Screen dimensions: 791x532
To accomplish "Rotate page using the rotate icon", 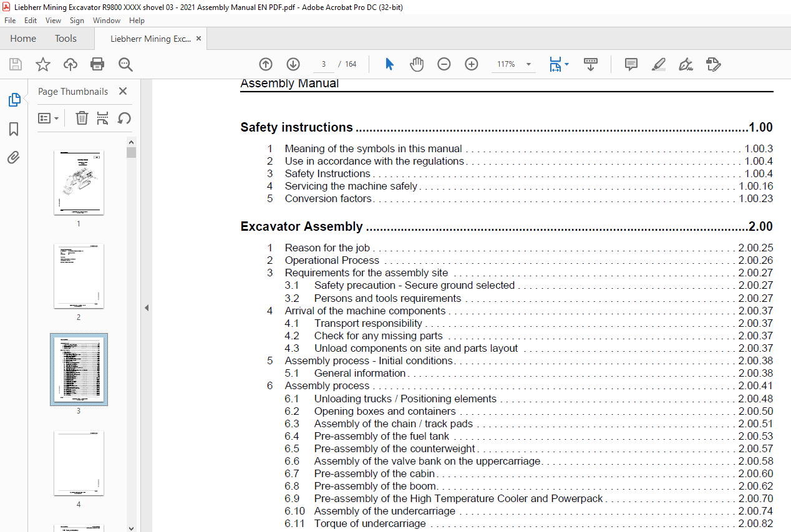I will point(124,118).
